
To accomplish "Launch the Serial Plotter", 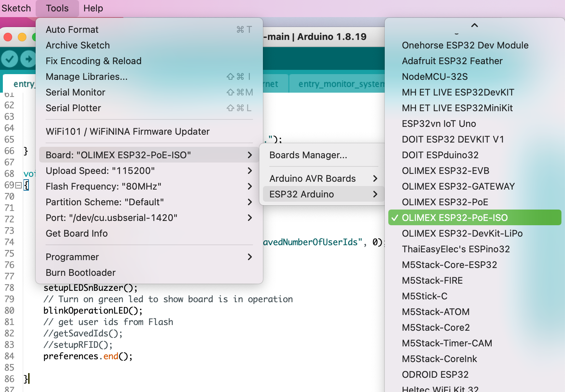I will click(x=149, y=108).
